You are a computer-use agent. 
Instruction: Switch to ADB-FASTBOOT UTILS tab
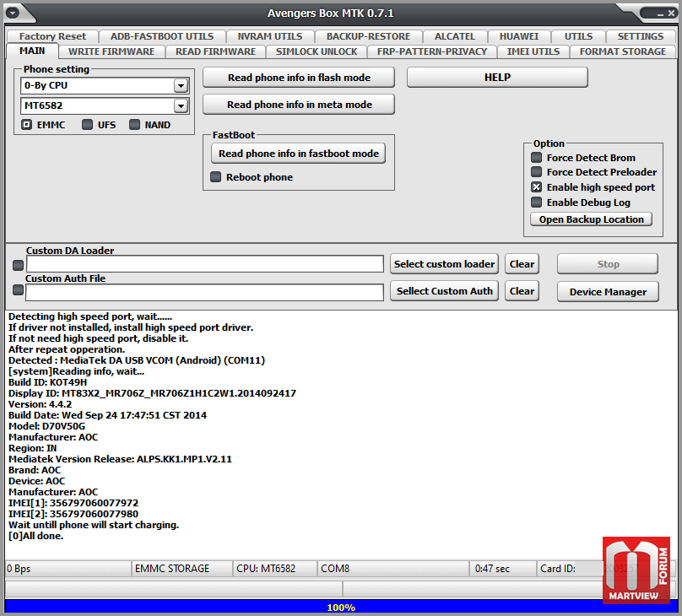pyautogui.click(x=162, y=36)
